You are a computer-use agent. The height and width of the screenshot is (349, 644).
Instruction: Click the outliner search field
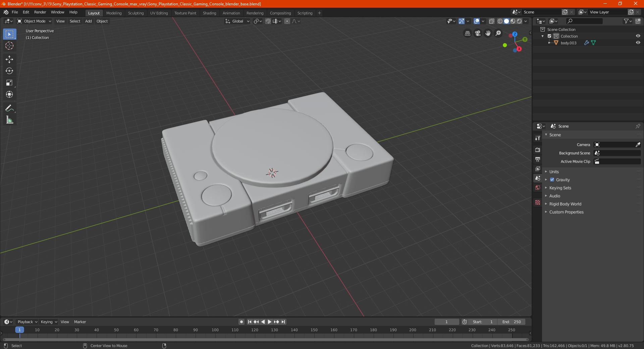pos(584,21)
